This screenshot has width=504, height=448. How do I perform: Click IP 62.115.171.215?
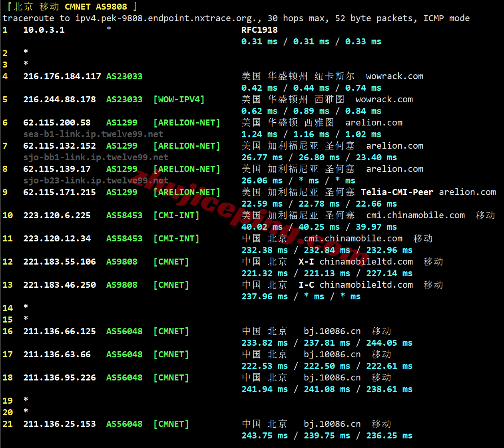[60, 192]
